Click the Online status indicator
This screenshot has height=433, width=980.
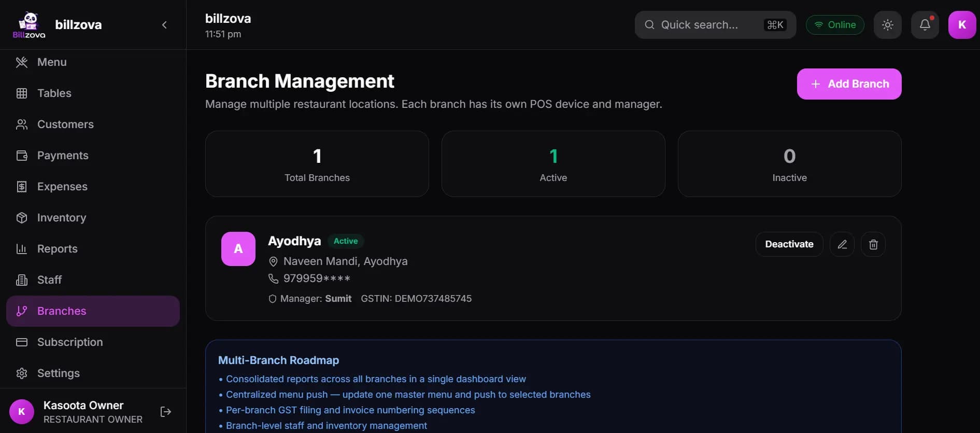(835, 25)
